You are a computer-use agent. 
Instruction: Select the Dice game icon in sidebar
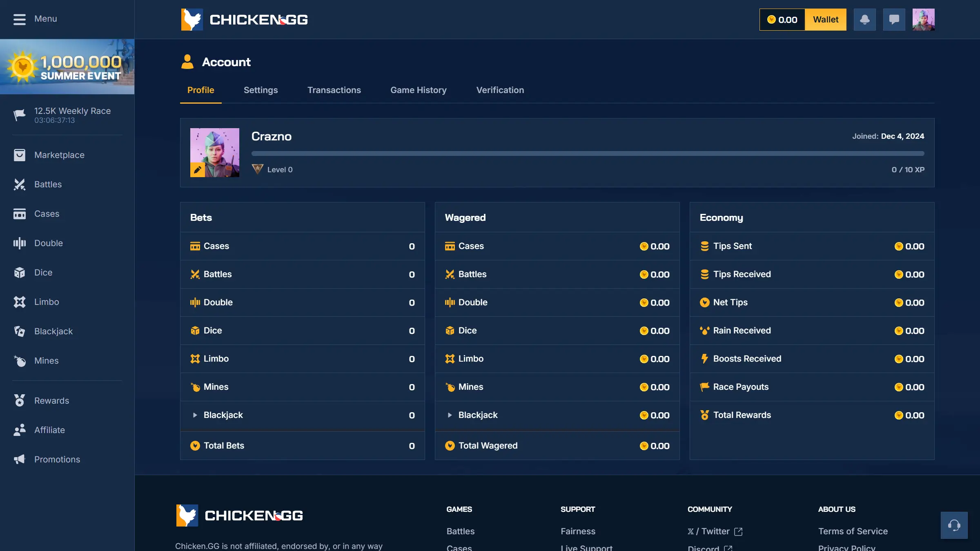tap(20, 272)
